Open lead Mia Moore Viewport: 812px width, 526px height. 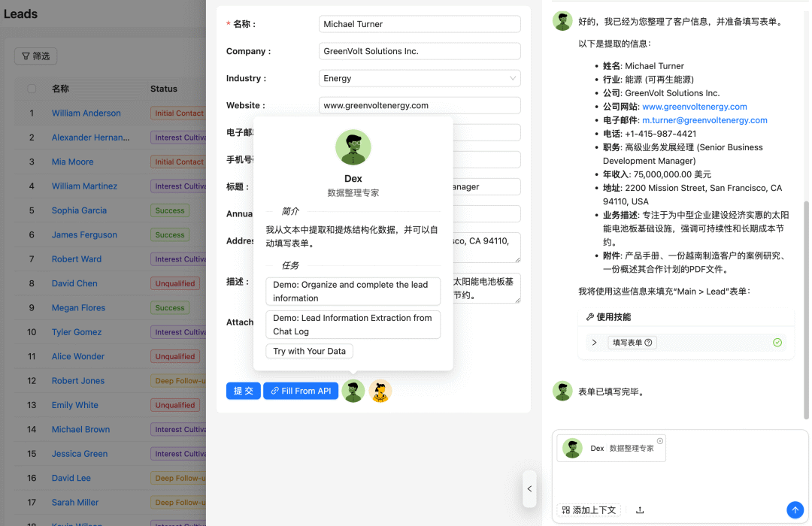coord(72,162)
